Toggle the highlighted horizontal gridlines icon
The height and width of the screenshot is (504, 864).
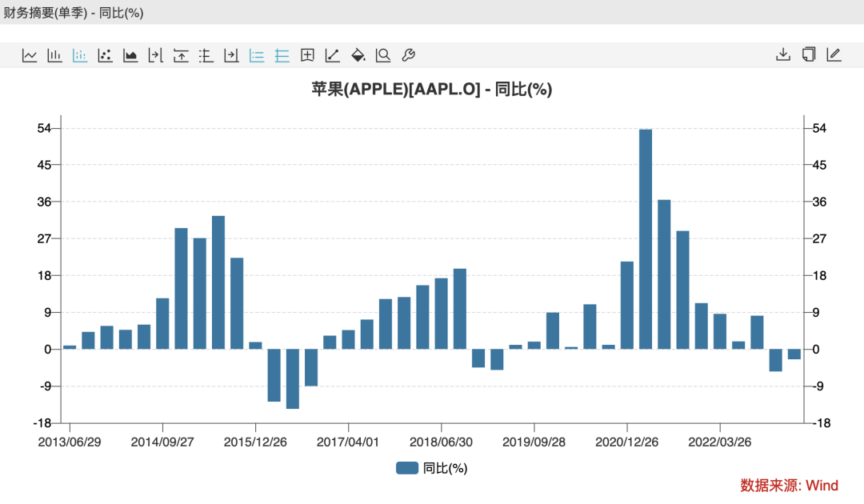(282, 55)
